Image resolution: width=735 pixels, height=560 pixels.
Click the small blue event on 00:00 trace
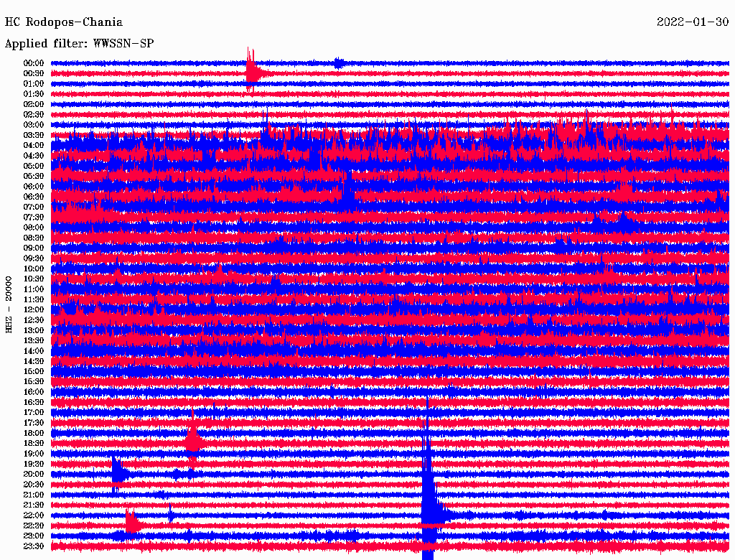339,63
